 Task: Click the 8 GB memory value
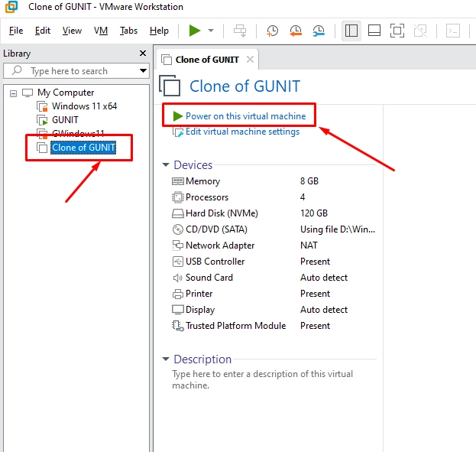tap(309, 181)
